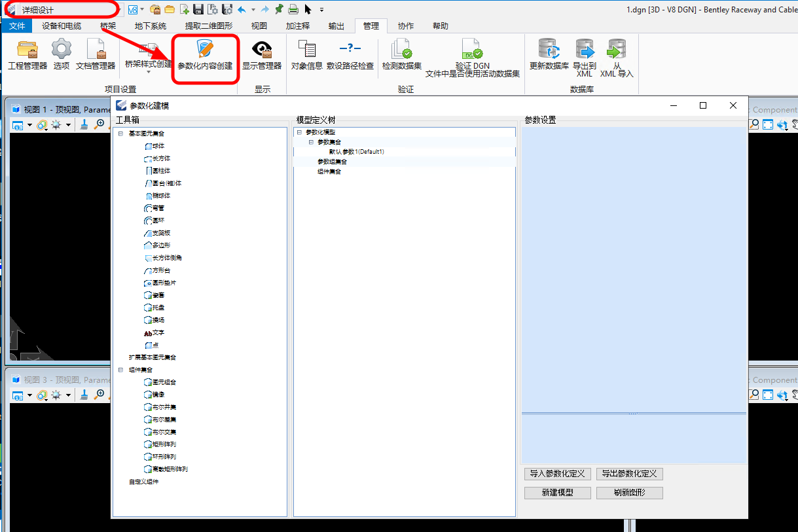
Task: Click new file icon in quick access toolbar
Action: [185, 9]
